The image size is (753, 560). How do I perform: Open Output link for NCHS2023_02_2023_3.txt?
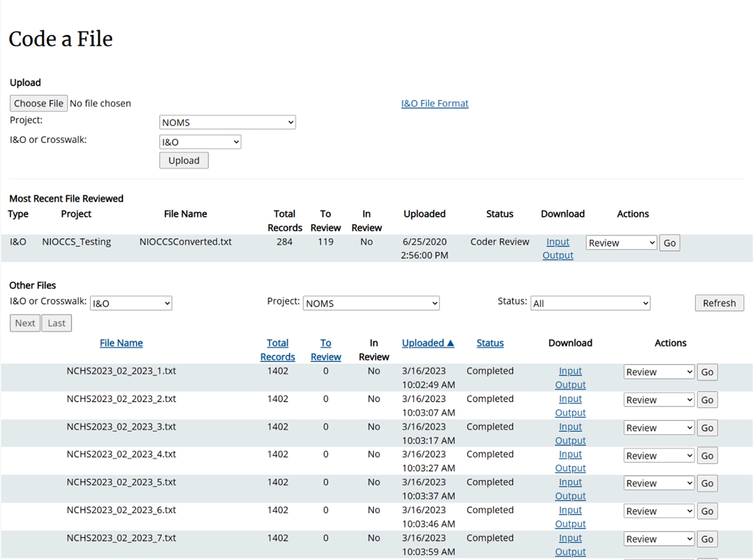coord(570,440)
